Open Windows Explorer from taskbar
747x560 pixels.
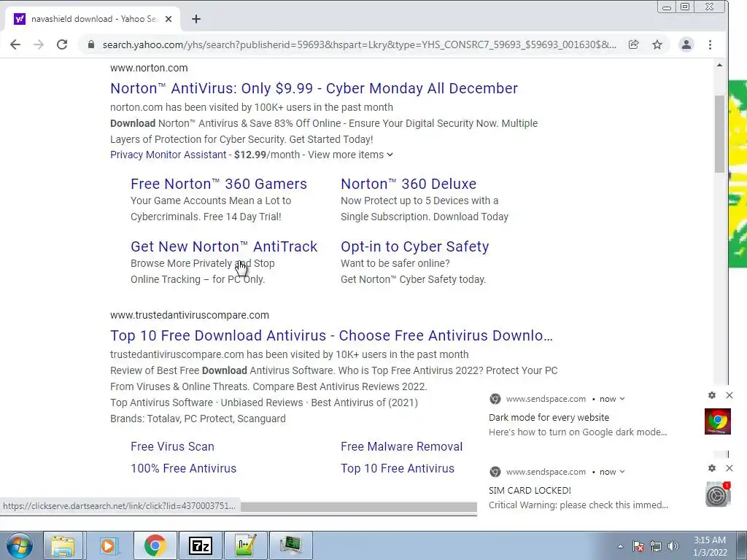tap(63, 545)
